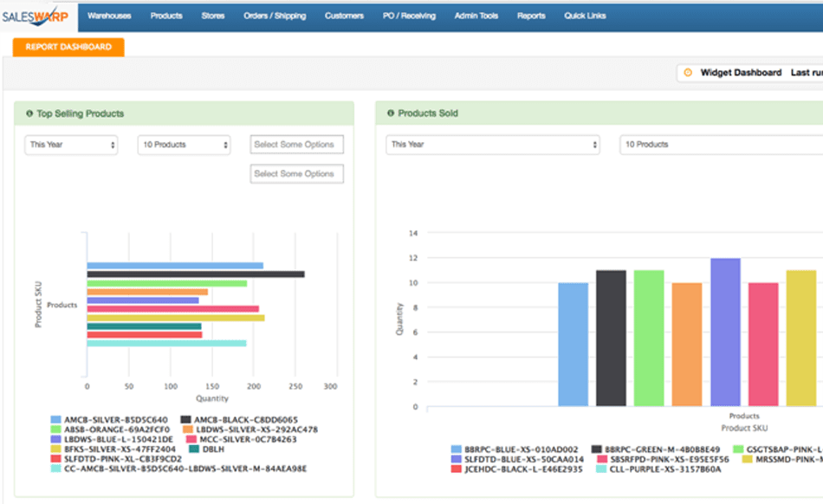Image resolution: width=823 pixels, height=504 pixels.
Task: Toggle MRSSMD-PINK legend swatch
Action: pyautogui.click(x=748, y=459)
